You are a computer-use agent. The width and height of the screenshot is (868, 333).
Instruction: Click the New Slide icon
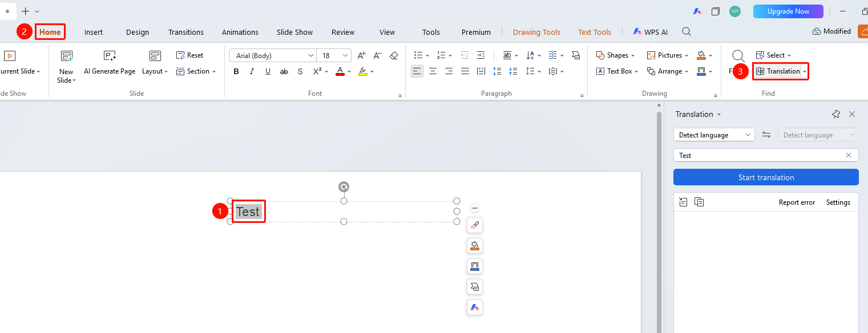click(67, 56)
